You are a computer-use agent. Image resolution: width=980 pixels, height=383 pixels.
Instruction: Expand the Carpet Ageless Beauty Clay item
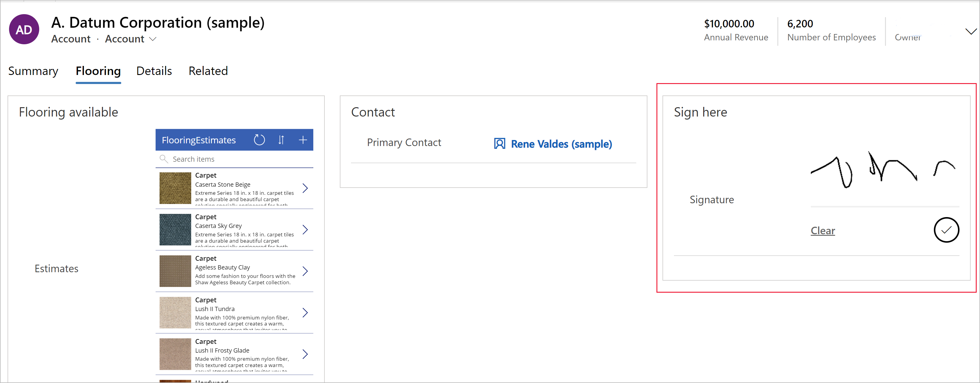click(306, 271)
